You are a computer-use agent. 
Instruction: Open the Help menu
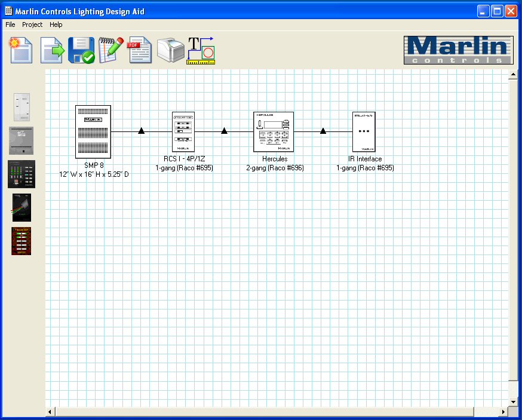(x=56, y=24)
